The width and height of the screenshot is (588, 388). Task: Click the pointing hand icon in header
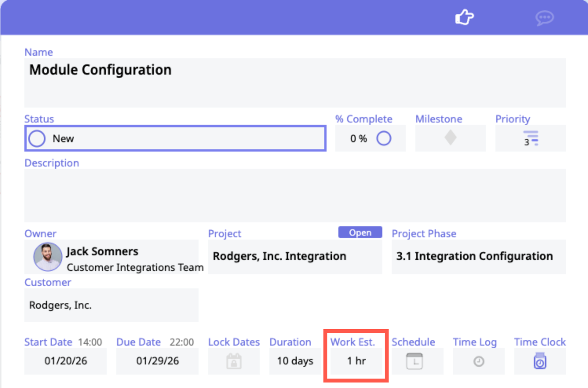tap(464, 18)
